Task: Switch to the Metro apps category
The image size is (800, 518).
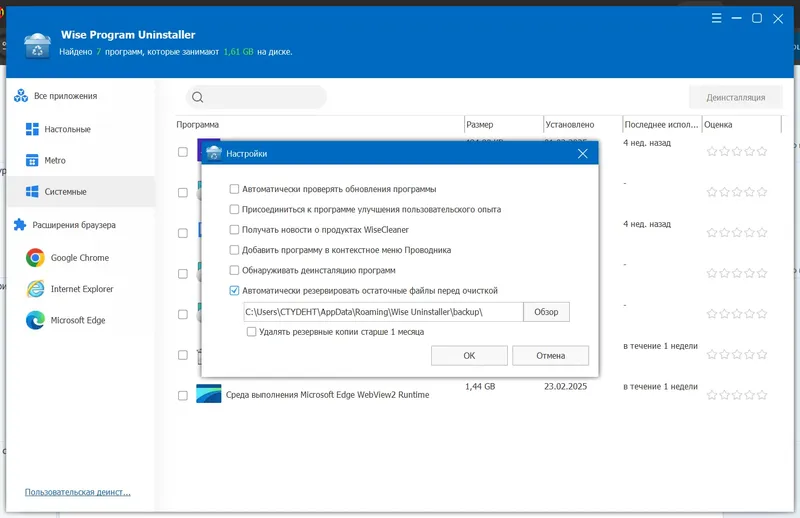Action: [45, 160]
